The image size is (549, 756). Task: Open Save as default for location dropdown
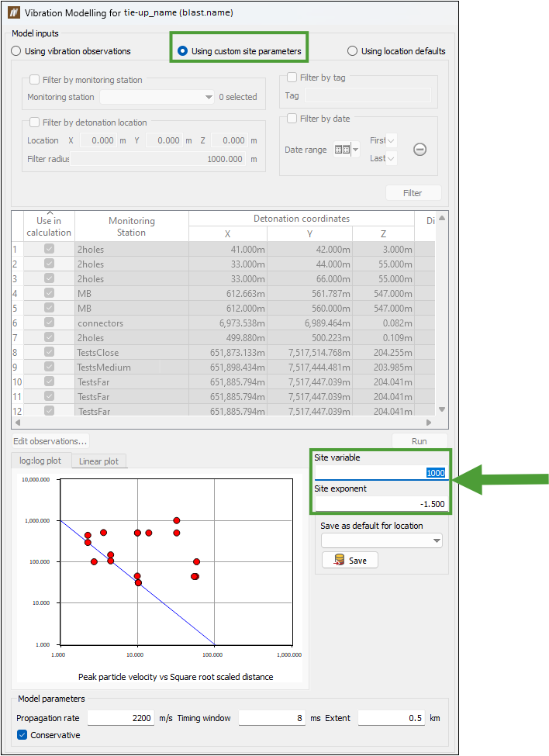(x=382, y=540)
